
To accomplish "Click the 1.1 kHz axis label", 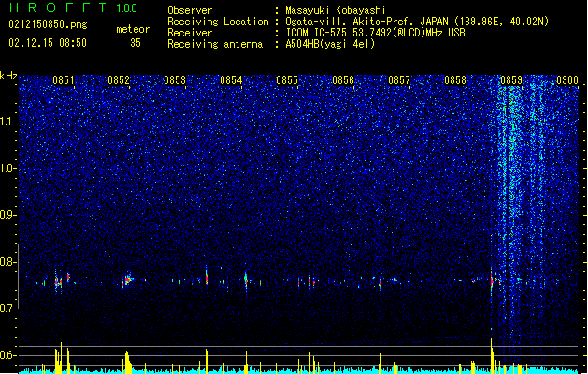I will pyautogui.click(x=8, y=122).
